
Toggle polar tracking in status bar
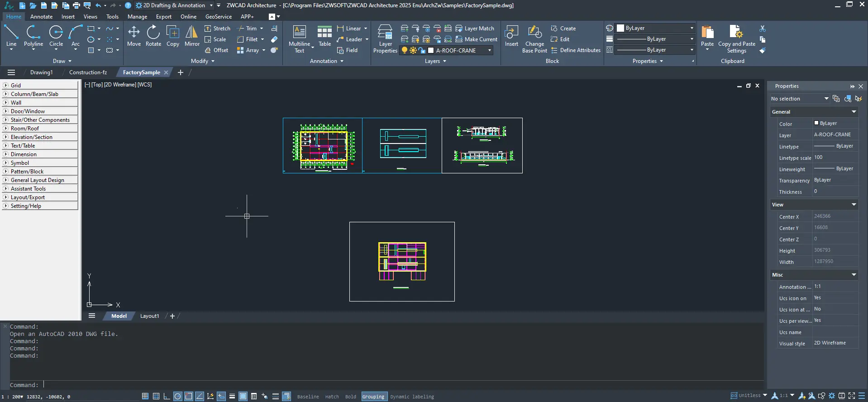178,396
